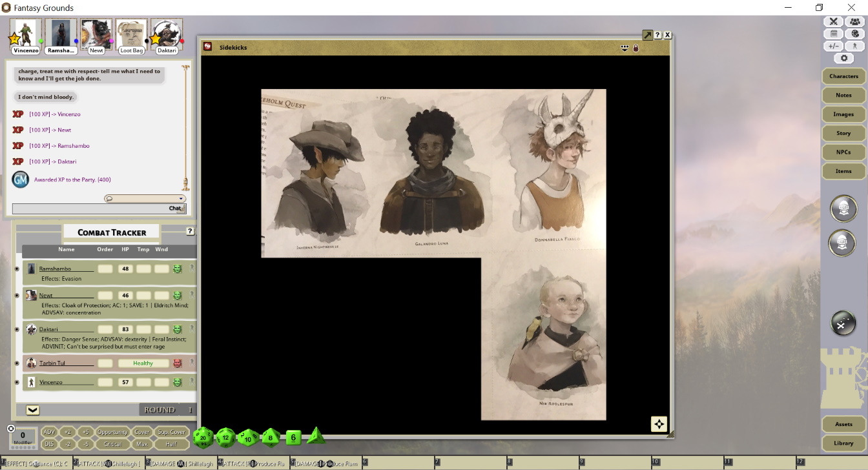Click the Critical modifier button
Screen dimensions: 868x470
click(x=112, y=444)
